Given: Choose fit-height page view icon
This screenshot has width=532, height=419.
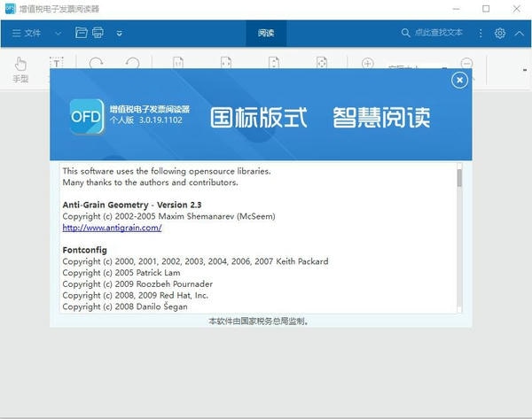Looking at the screenshot, I should [274, 63].
